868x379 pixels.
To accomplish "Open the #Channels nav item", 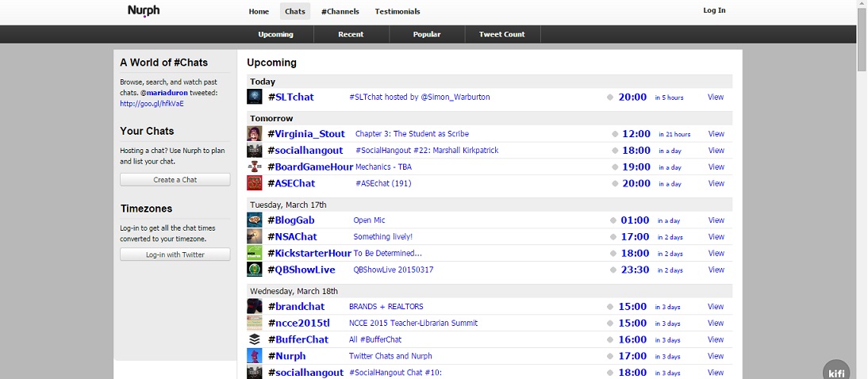I will click(340, 12).
